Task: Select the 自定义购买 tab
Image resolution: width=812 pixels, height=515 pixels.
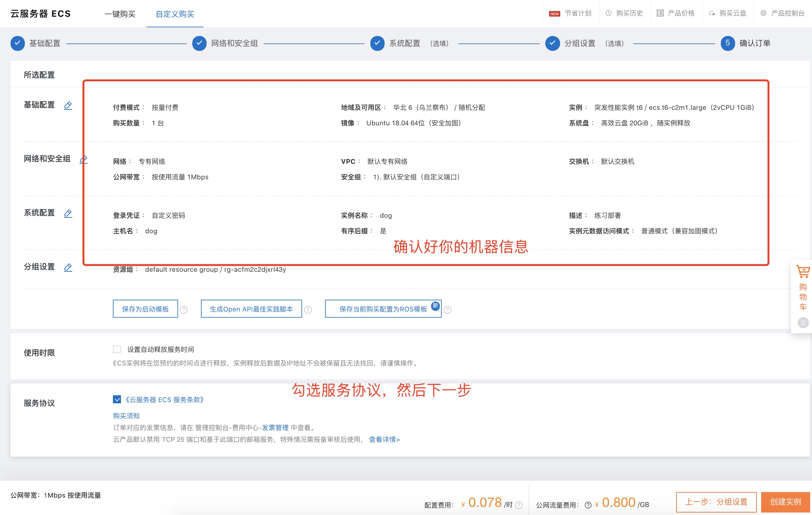Action: click(175, 14)
